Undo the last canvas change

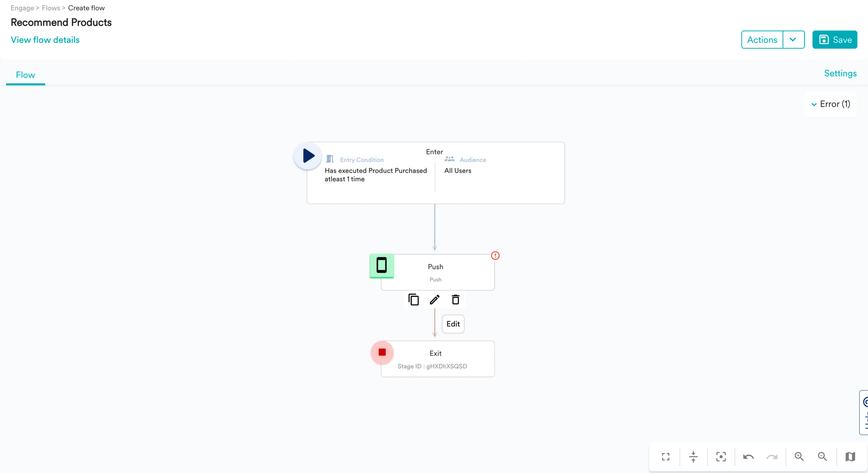point(748,457)
